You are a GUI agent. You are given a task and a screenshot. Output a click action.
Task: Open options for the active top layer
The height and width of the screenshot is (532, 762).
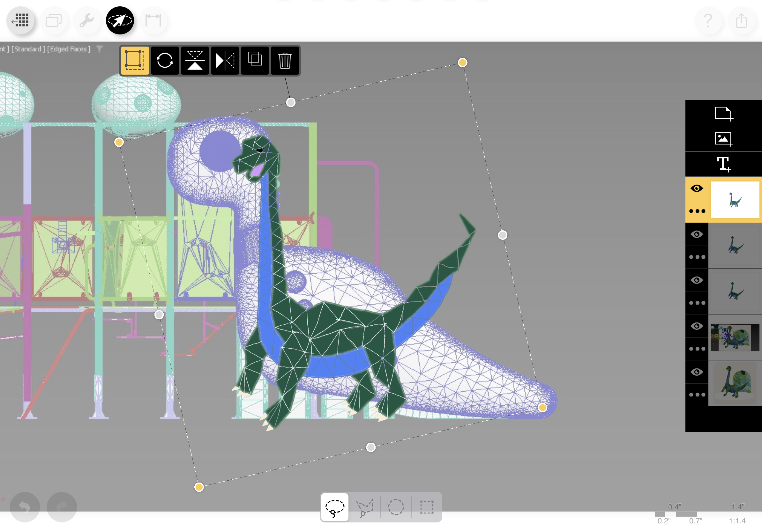[x=697, y=211]
